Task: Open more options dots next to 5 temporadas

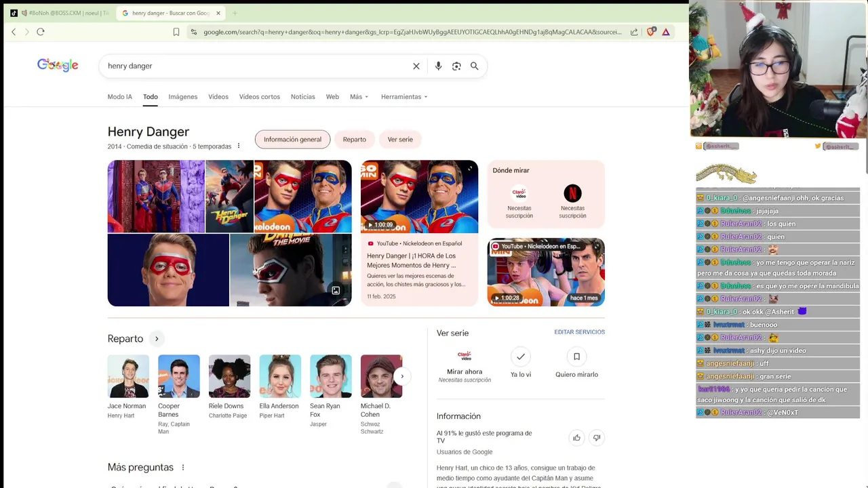Action: pos(238,146)
